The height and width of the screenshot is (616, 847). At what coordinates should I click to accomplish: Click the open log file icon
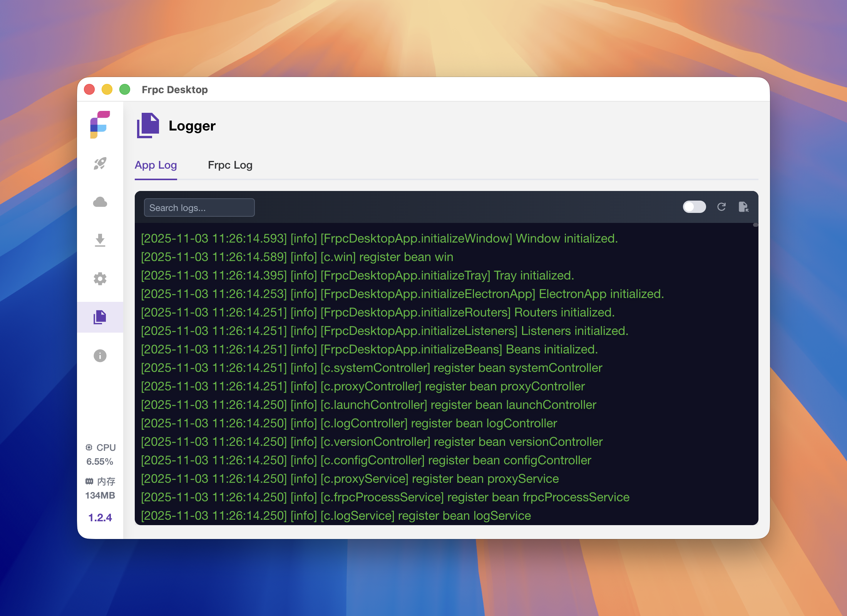tap(743, 207)
